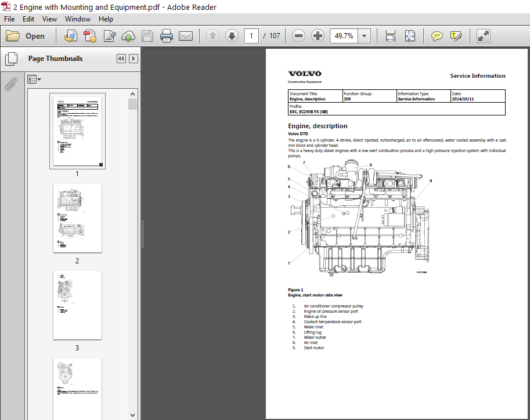
Task: Go to next page down arrow
Action: pos(232,36)
